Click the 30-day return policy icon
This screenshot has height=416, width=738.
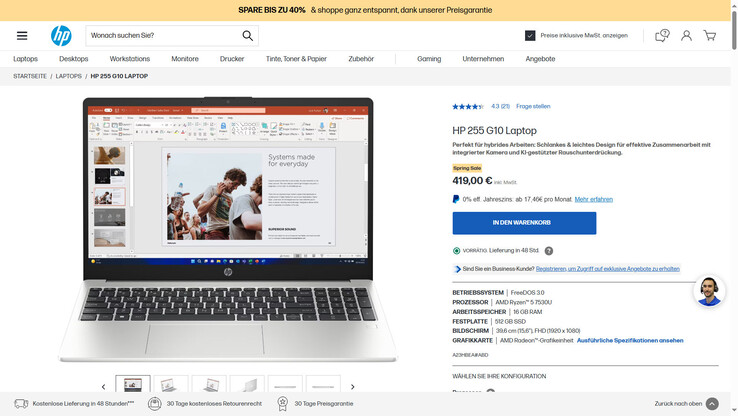click(x=154, y=404)
